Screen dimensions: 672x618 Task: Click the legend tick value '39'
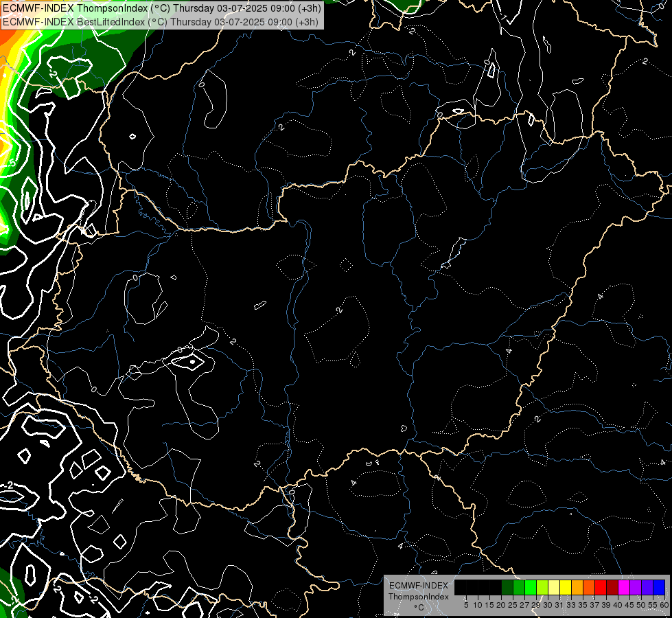click(x=606, y=605)
